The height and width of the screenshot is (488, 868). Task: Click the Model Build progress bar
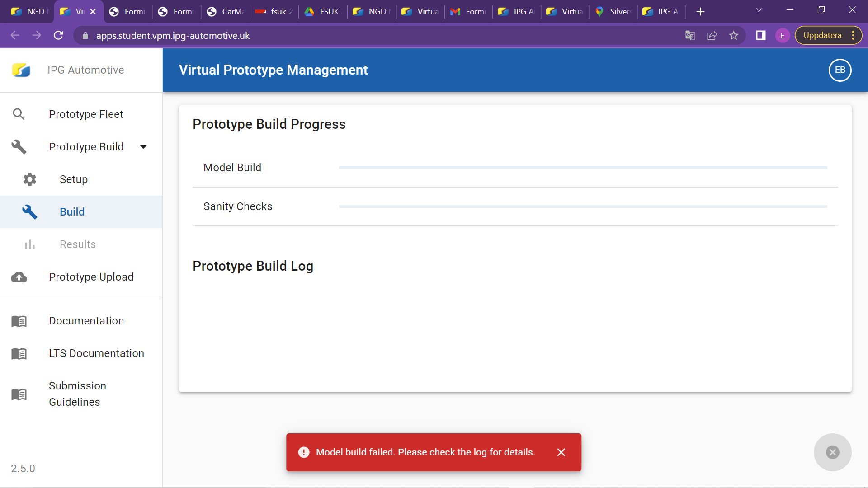point(583,168)
